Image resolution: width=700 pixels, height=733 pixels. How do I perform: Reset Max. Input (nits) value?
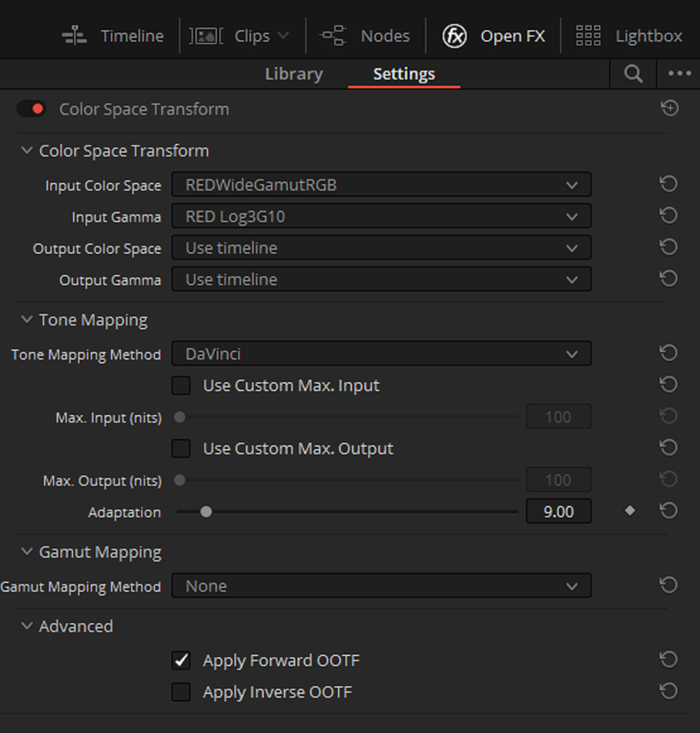click(x=668, y=416)
